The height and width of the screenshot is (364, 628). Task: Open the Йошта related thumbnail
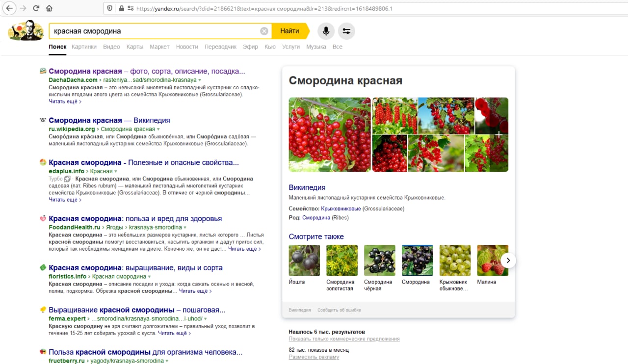[304, 260]
